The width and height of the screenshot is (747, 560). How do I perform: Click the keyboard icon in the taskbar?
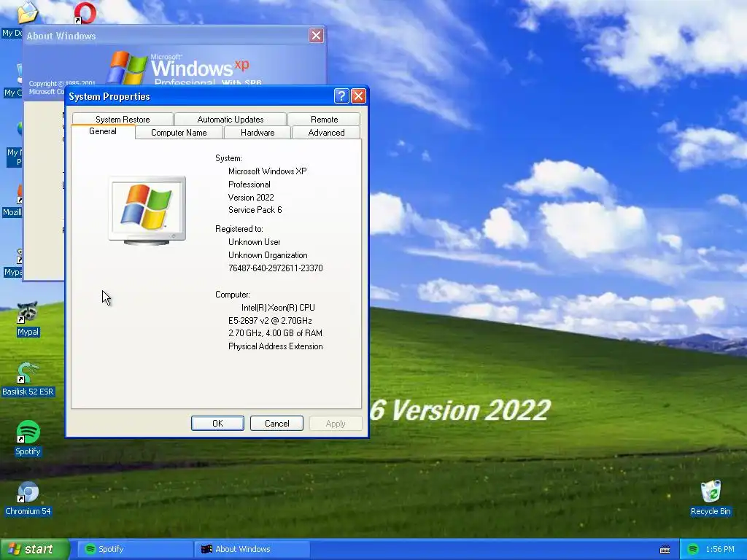pyautogui.click(x=665, y=550)
